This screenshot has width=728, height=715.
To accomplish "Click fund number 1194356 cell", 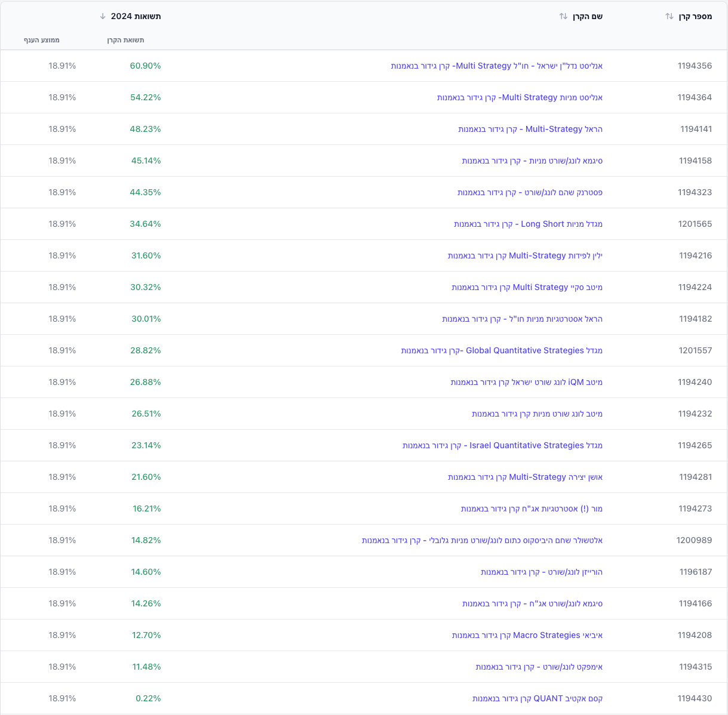I will pyautogui.click(x=695, y=66).
